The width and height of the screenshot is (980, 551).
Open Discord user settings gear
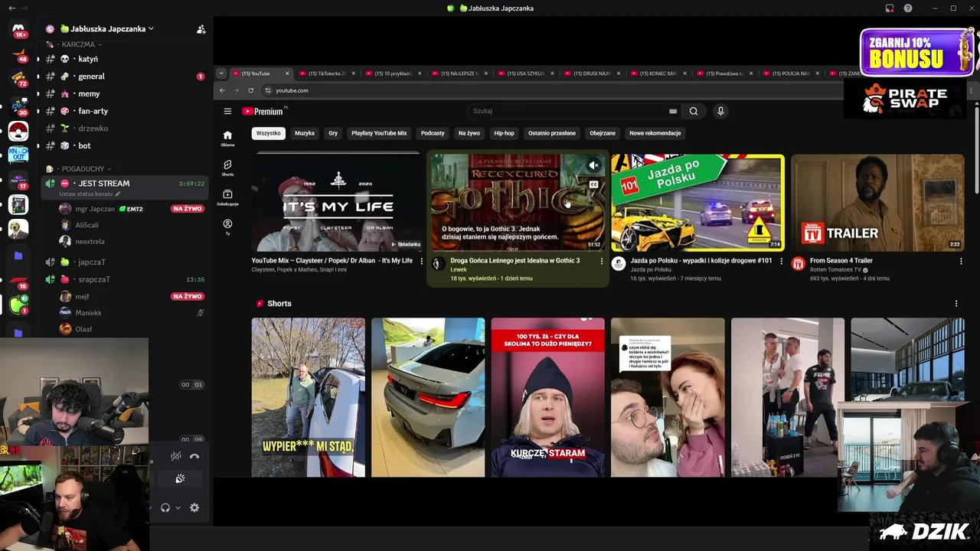coord(194,507)
